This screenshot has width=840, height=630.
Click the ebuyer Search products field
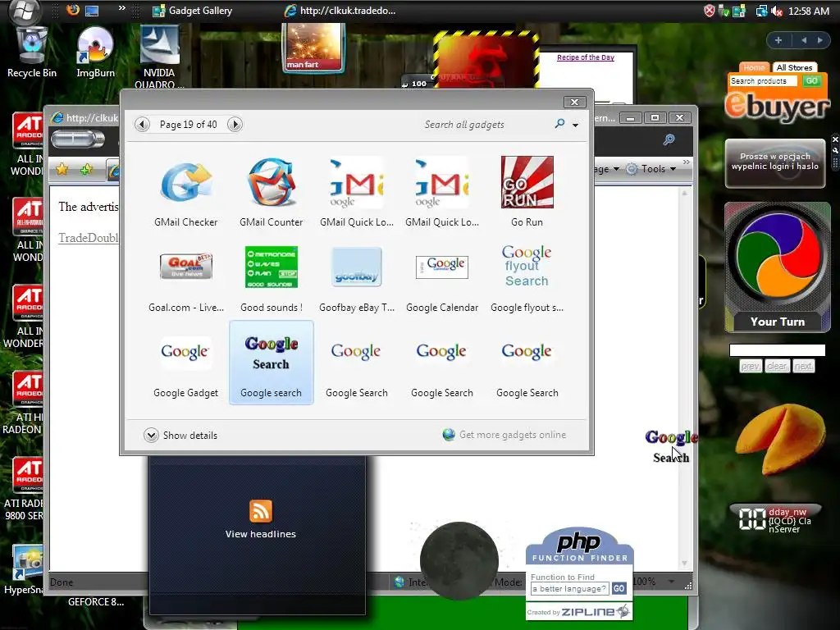tap(764, 81)
